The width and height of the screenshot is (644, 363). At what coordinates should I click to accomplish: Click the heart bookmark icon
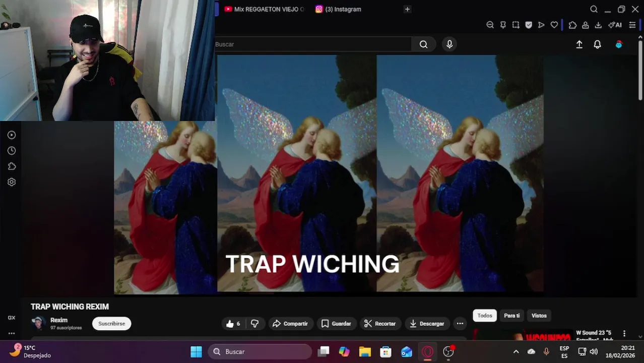pos(554,25)
